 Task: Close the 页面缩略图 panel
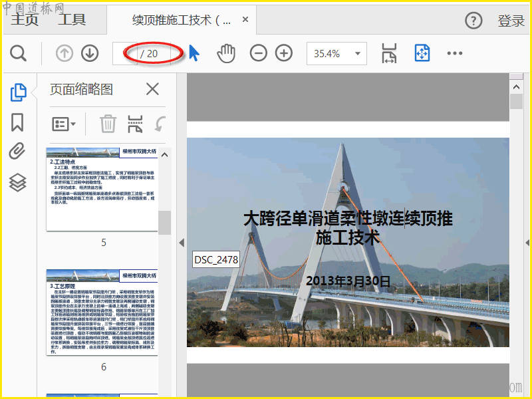click(152, 90)
